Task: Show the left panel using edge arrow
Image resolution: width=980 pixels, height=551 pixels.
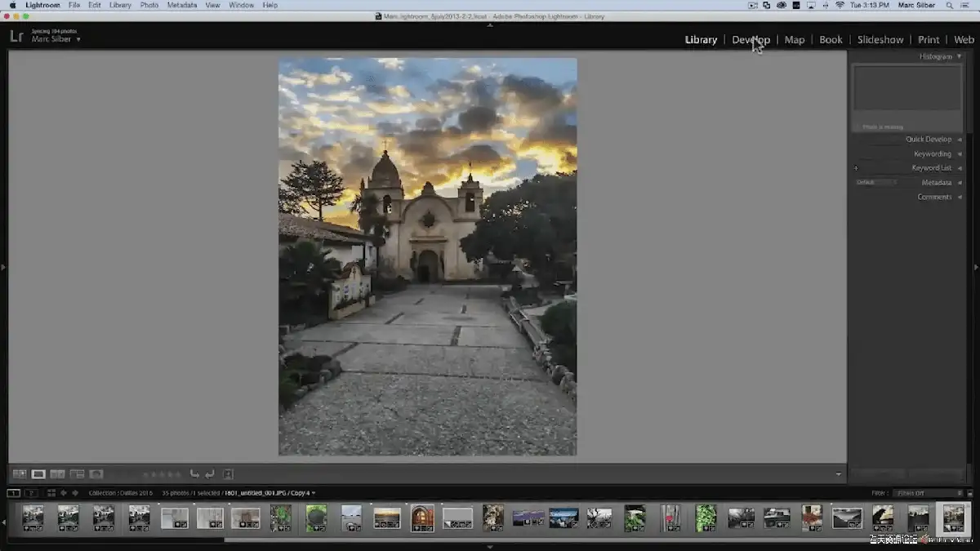Action: coord(3,267)
